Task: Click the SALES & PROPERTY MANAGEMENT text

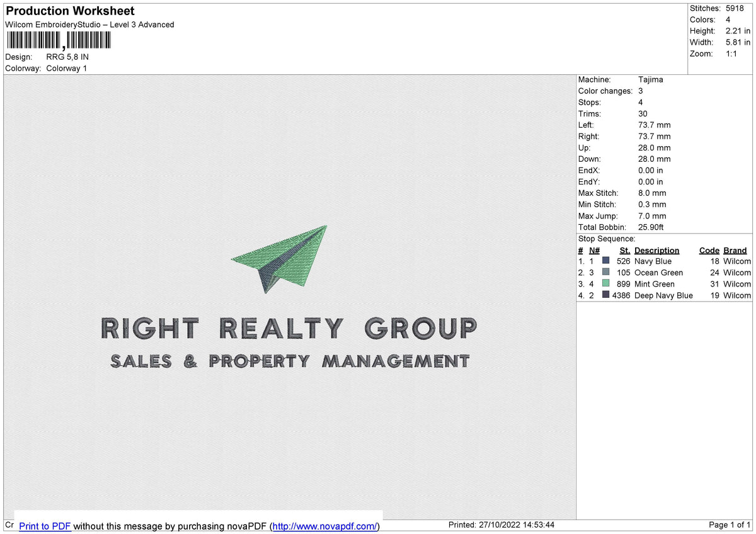Action: coord(290,361)
